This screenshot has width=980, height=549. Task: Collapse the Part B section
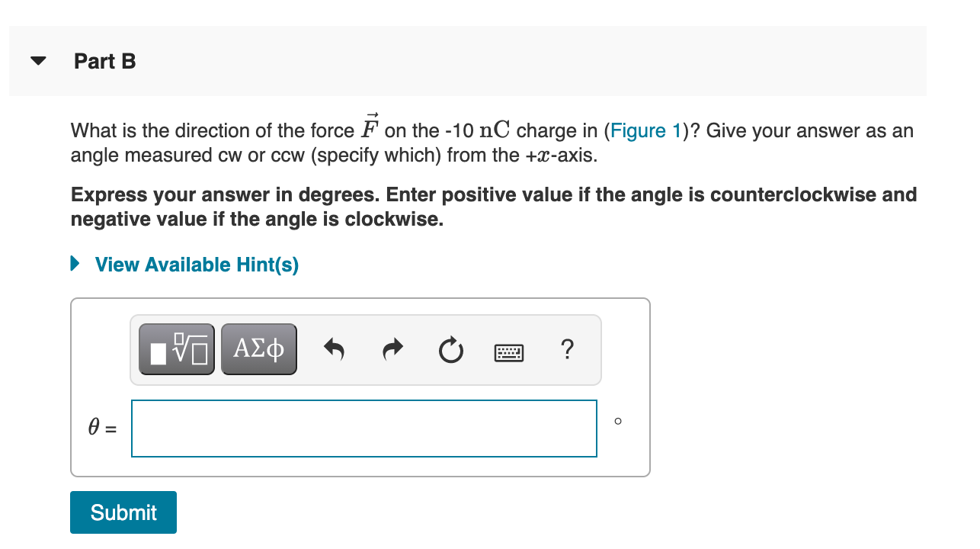point(37,60)
